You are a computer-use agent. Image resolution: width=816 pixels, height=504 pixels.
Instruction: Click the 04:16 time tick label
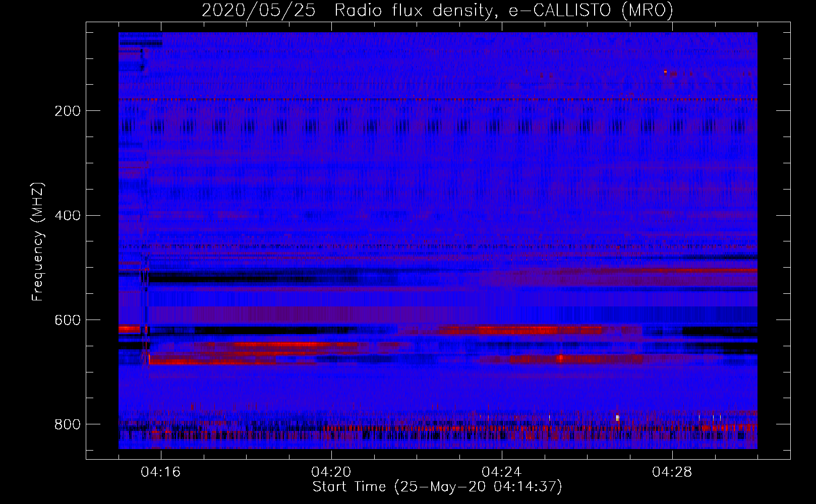pos(161,472)
